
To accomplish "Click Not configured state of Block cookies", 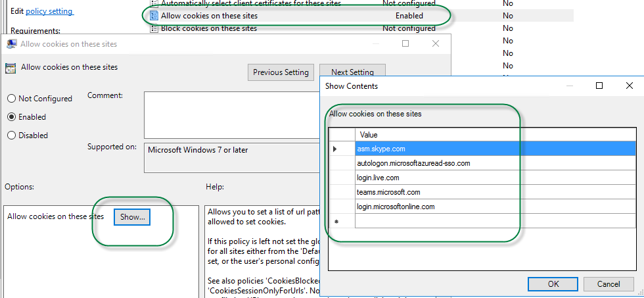I will click(409, 28).
